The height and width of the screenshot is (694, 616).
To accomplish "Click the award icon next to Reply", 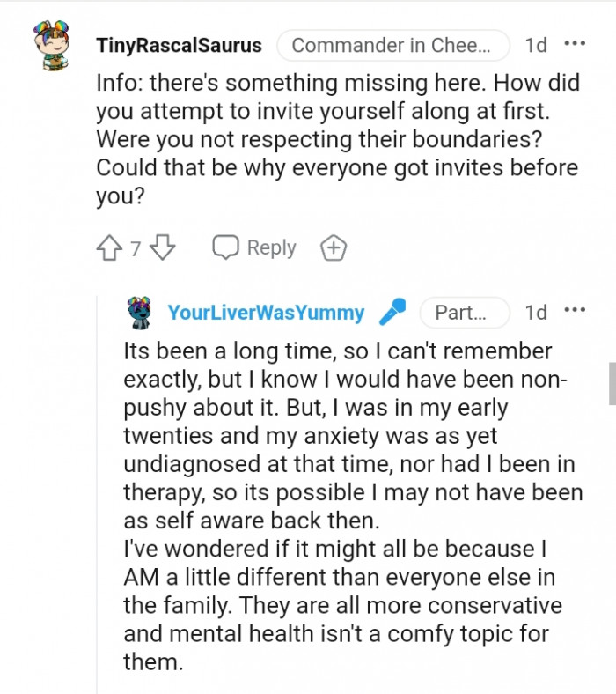I will [333, 248].
